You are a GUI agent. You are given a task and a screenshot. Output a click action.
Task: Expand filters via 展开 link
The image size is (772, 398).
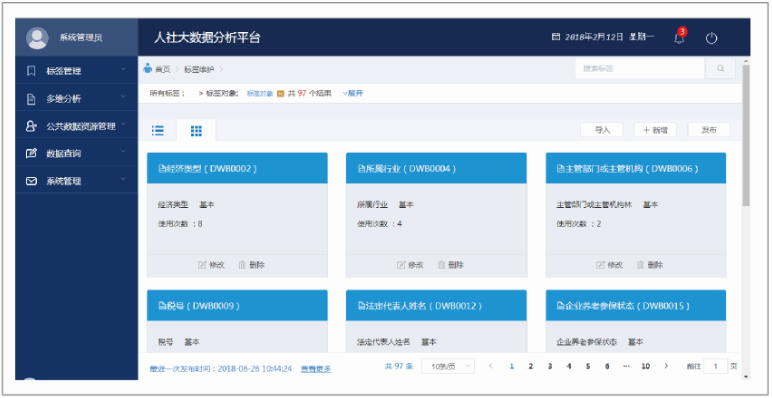[x=353, y=93]
